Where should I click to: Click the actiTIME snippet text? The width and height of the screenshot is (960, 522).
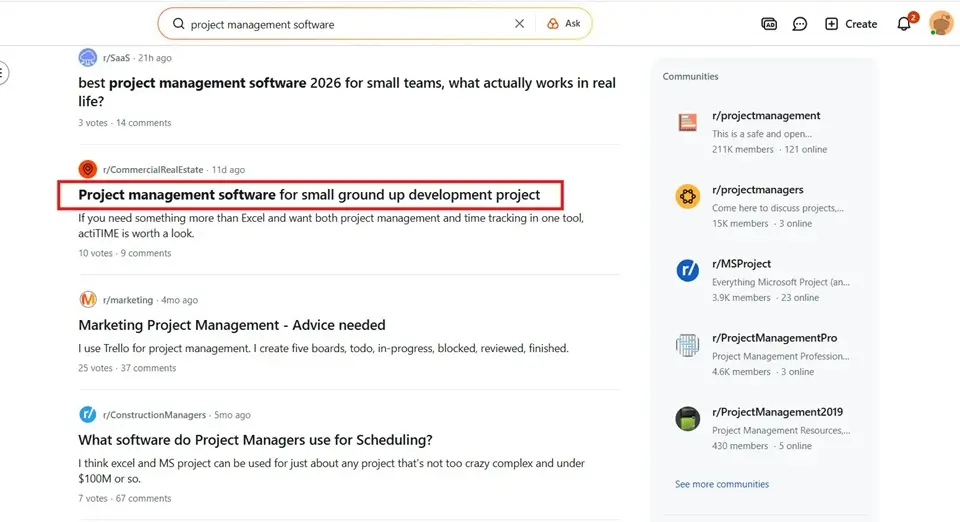(331, 225)
